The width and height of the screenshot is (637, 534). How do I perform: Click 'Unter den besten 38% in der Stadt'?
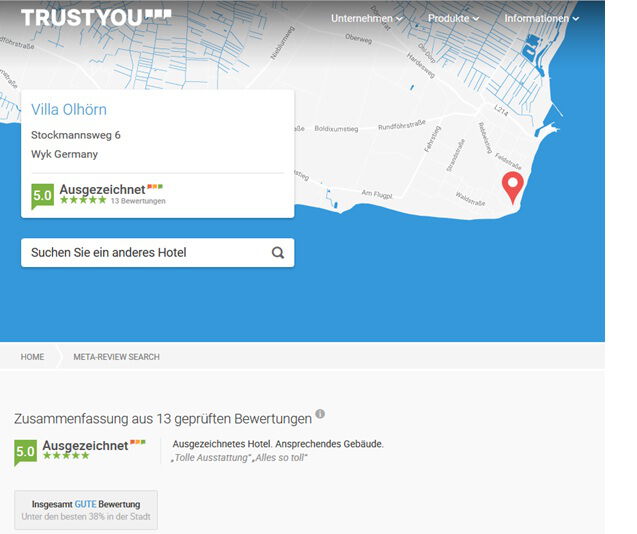click(x=86, y=517)
